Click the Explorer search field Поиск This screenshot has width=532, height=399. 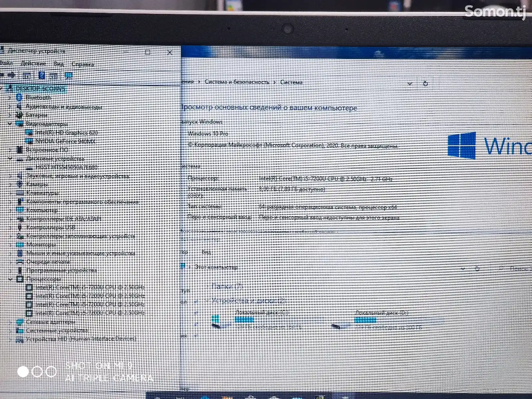515,268
